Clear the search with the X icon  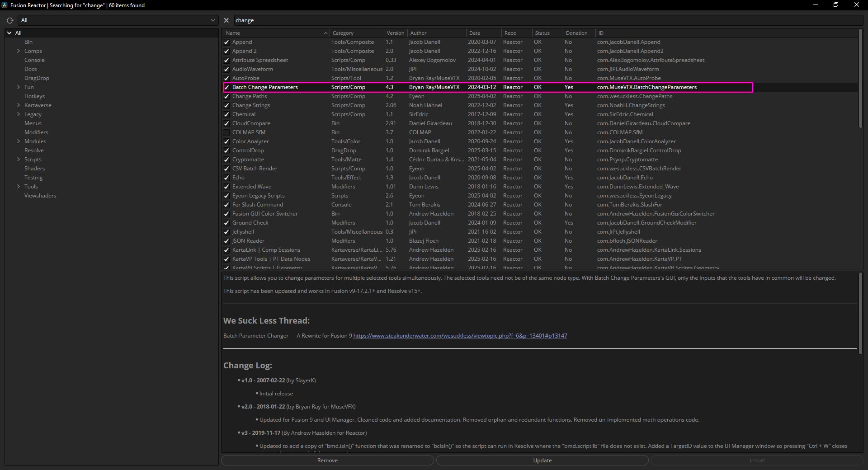[226, 20]
